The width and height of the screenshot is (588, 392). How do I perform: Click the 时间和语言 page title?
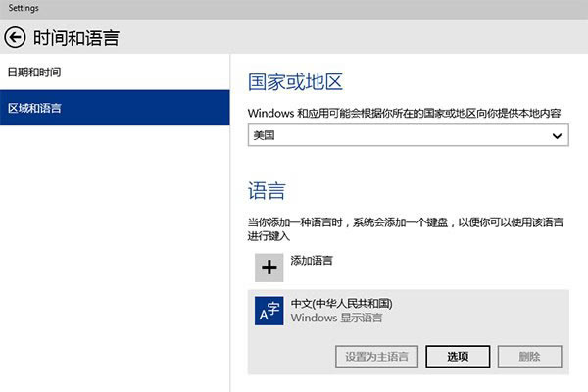point(76,38)
